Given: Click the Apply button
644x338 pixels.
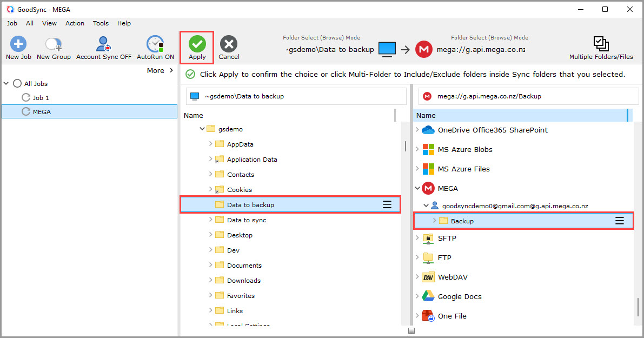Looking at the screenshot, I should (x=197, y=47).
